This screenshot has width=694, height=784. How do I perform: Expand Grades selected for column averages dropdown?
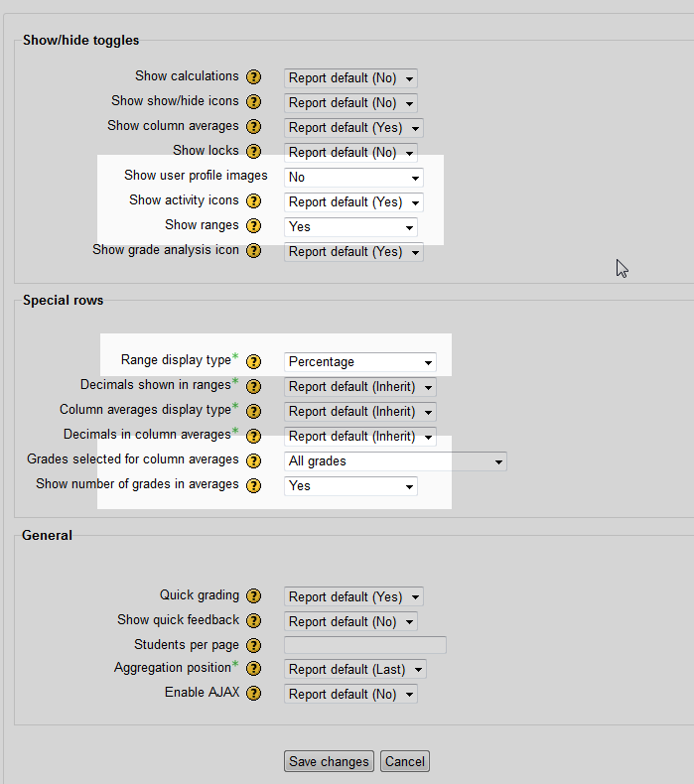coord(395,461)
